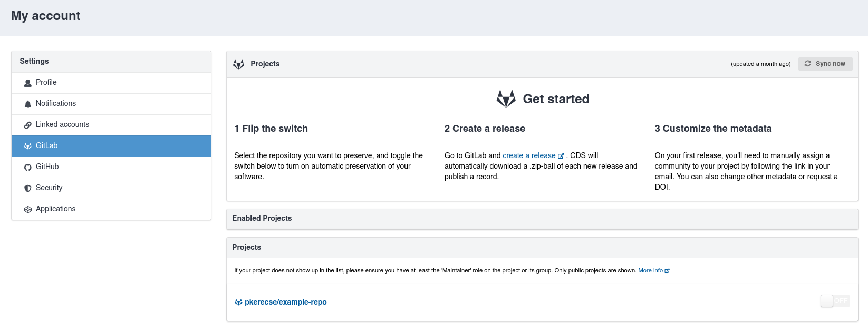Click the Applications cube icon

pos(28,210)
